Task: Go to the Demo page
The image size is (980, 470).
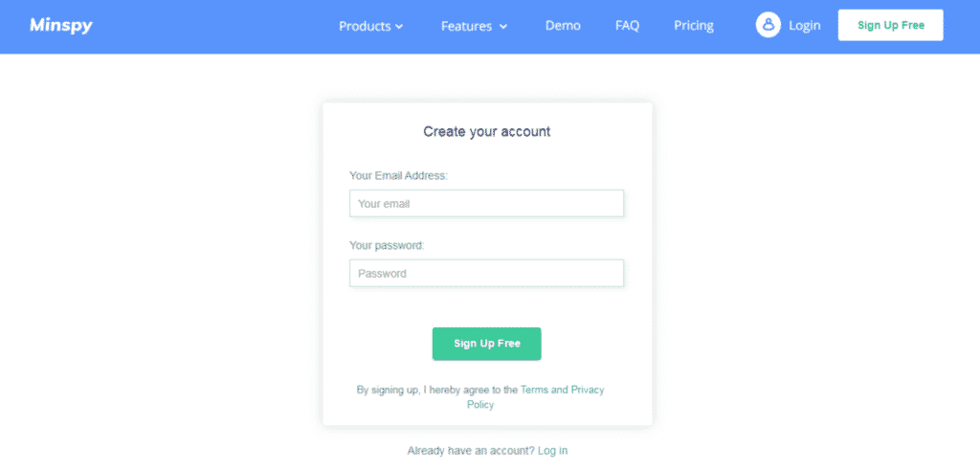Action: (x=563, y=26)
